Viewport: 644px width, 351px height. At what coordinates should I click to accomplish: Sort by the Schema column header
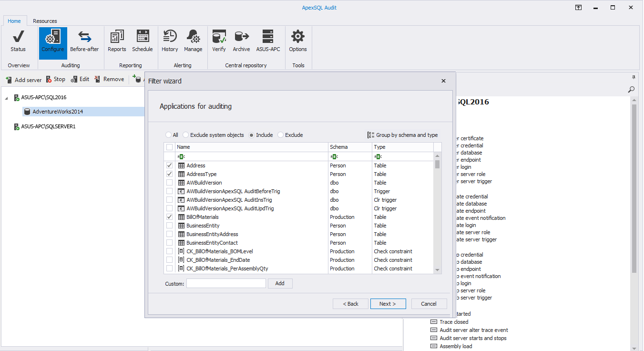(350, 147)
